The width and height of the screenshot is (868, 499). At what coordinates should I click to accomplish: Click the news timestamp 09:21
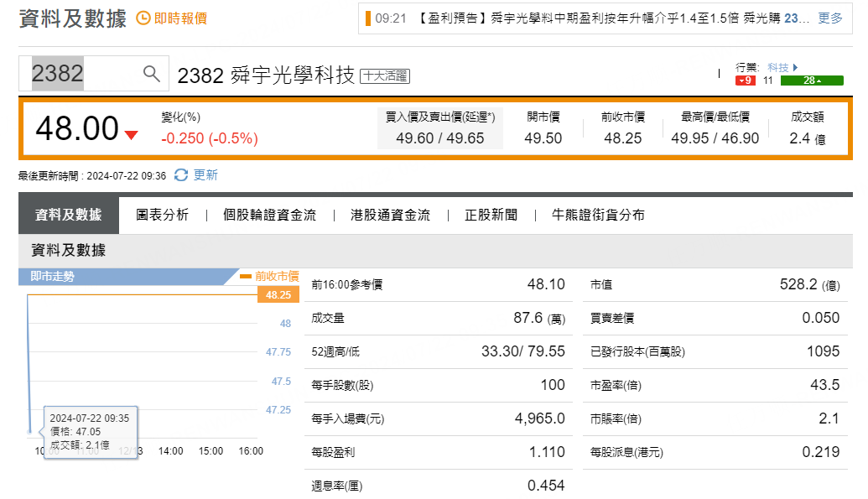(x=390, y=18)
